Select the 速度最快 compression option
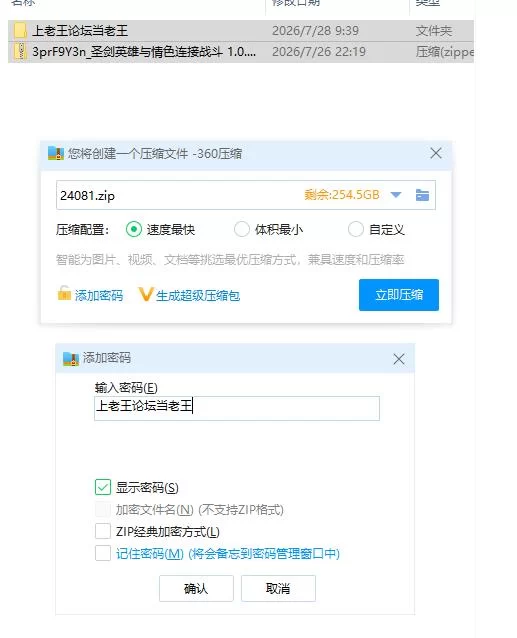Image resolution: width=517 pixels, height=638 pixels. point(133,229)
